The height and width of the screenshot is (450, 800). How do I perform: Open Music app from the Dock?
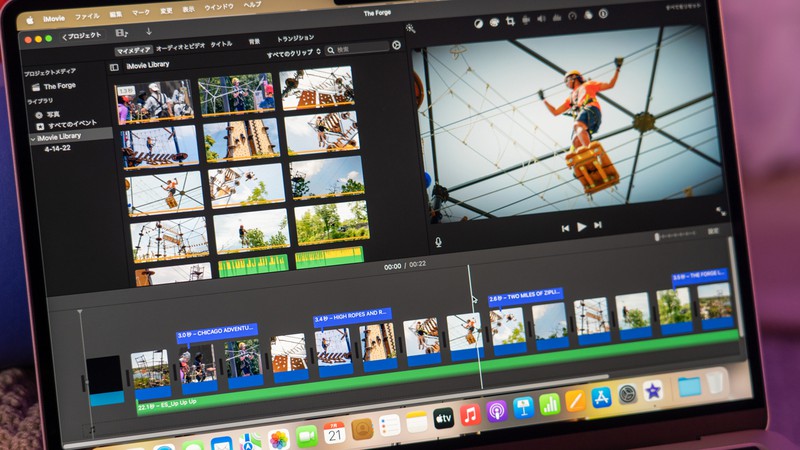[x=470, y=415]
